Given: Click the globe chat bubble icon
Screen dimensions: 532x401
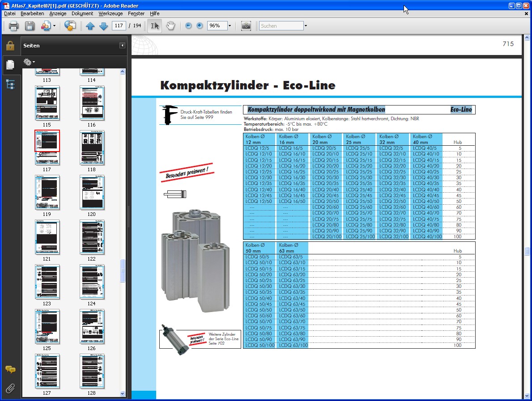Looking at the screenshot, I should pyautogui.click(x=70, y=26).
